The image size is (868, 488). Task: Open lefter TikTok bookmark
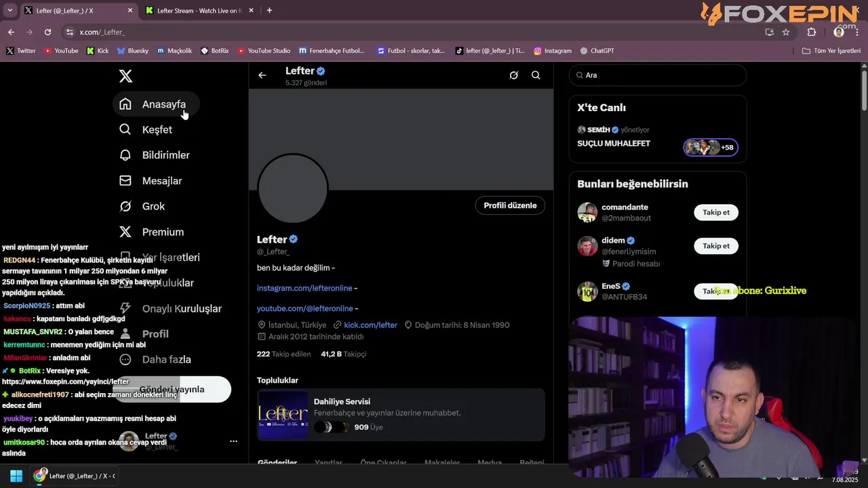coord(490,51)
